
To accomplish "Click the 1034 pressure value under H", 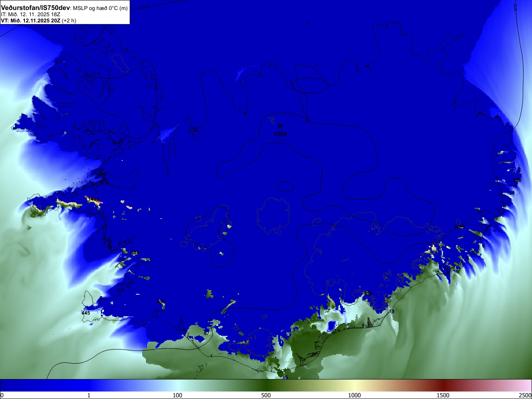I will [280, 134].
